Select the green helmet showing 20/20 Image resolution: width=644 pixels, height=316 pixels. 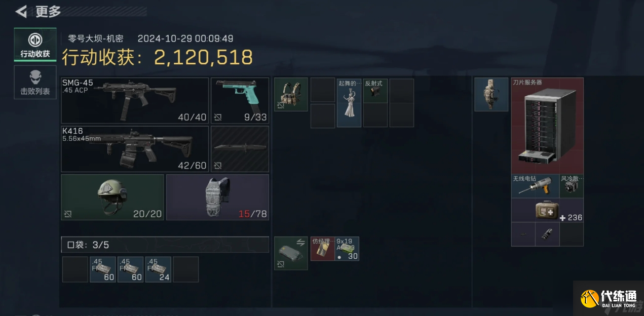(x=112, y=197)
